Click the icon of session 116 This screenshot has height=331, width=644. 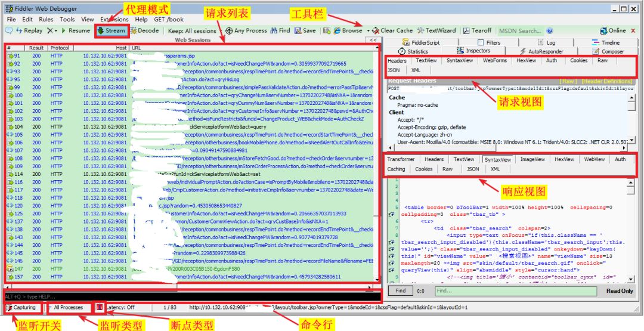tap(10, 182)
